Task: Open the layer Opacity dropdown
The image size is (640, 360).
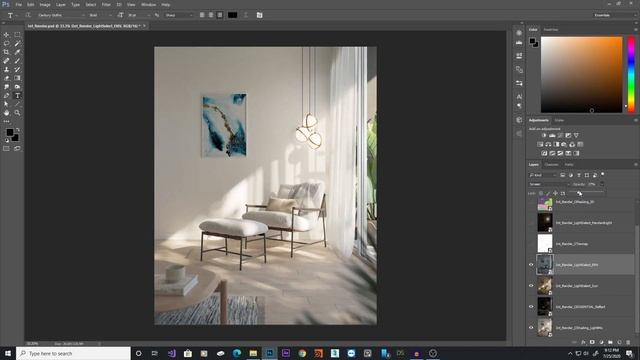Action: (602, 184)
